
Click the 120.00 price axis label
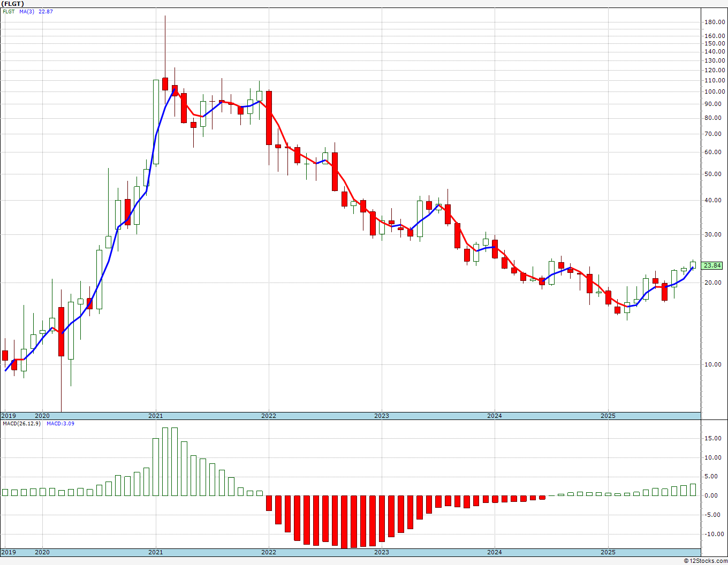[x=715, y=70]
